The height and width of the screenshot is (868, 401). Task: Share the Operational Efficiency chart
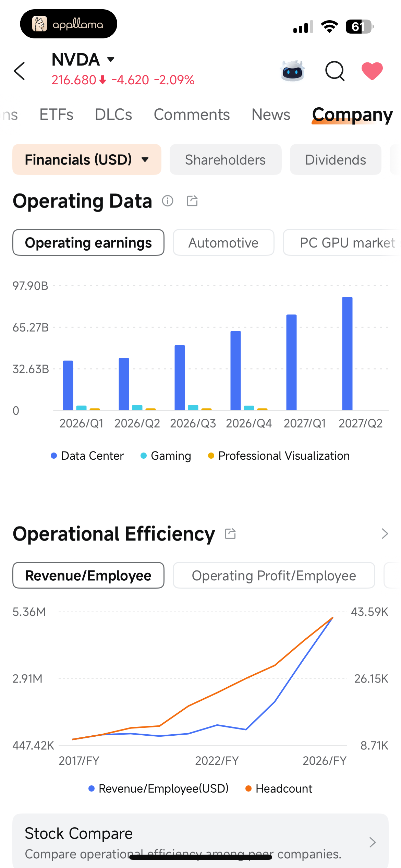[x=230, y=534]
